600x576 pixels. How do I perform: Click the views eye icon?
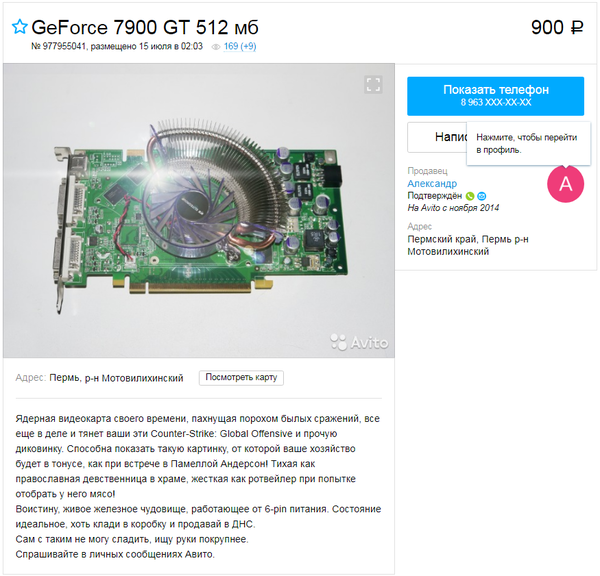coord(216,47)
